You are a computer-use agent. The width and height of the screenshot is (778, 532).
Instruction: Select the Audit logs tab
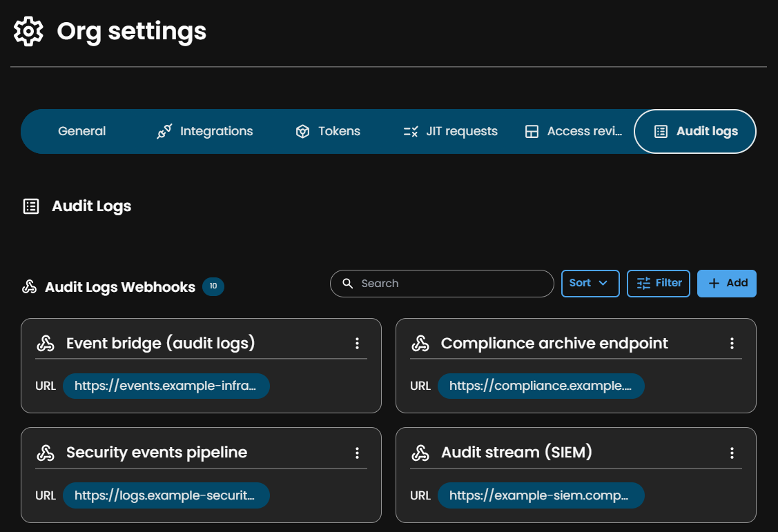click(695, 131)
